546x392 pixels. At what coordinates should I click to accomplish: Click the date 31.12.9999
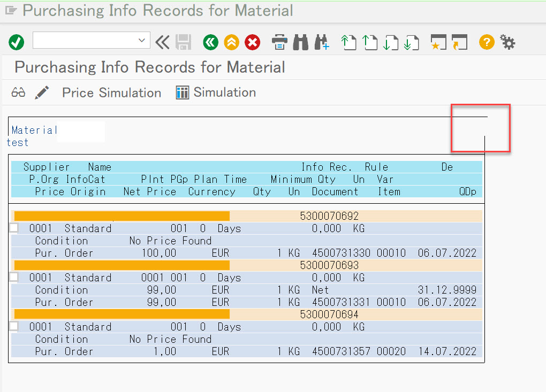point(447,290)
